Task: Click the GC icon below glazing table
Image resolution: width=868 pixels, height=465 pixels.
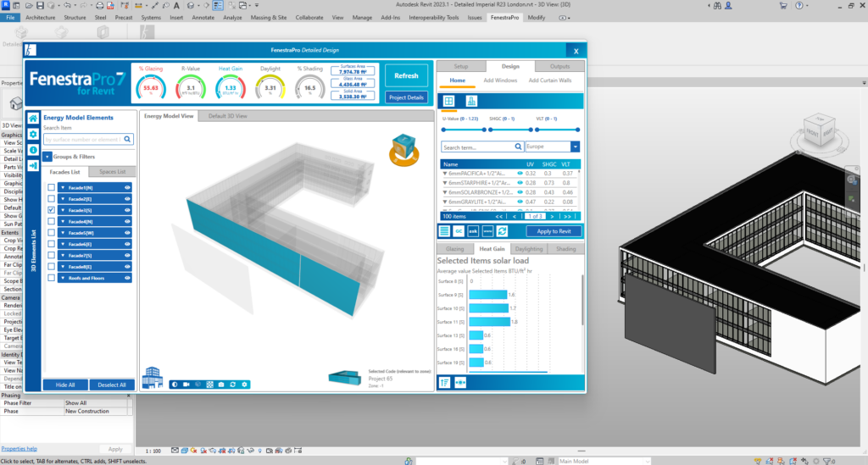Action: coord(459,231)
